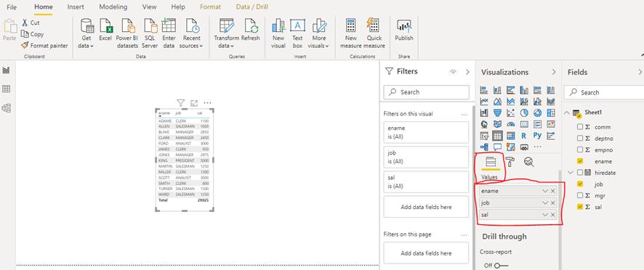Open the Format ribbon tab
Viewport: 644px width, 270px height.
(x=210, y=7)
